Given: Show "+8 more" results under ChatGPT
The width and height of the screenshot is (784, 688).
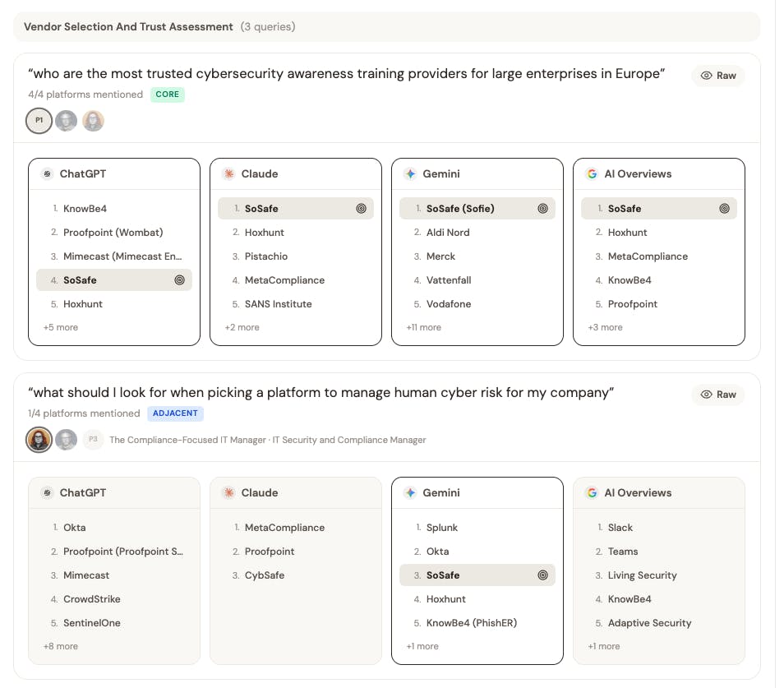Looking at the screenshot, I should point(61,646).
